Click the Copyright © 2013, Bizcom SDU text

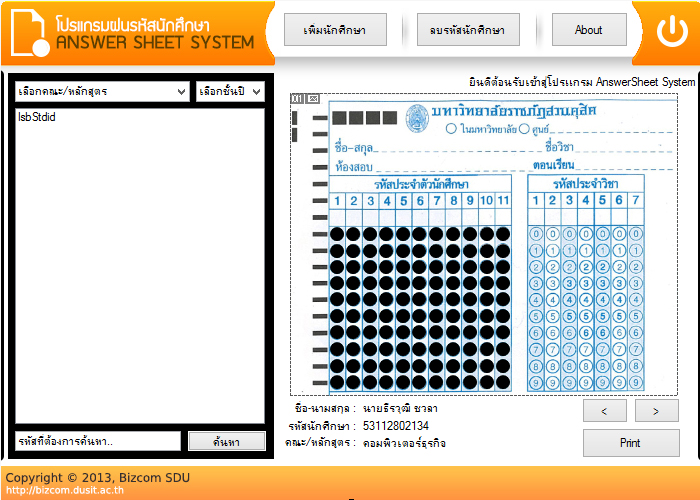(x=98, y=478)
